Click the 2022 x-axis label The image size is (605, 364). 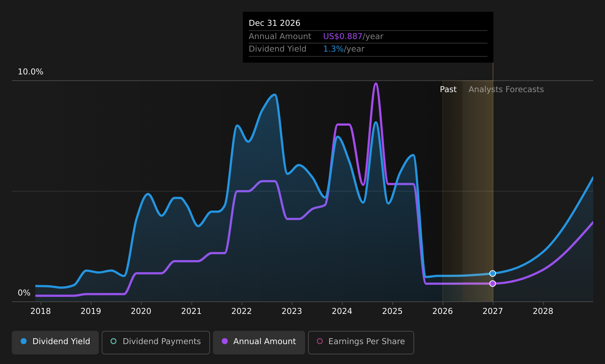241,311
